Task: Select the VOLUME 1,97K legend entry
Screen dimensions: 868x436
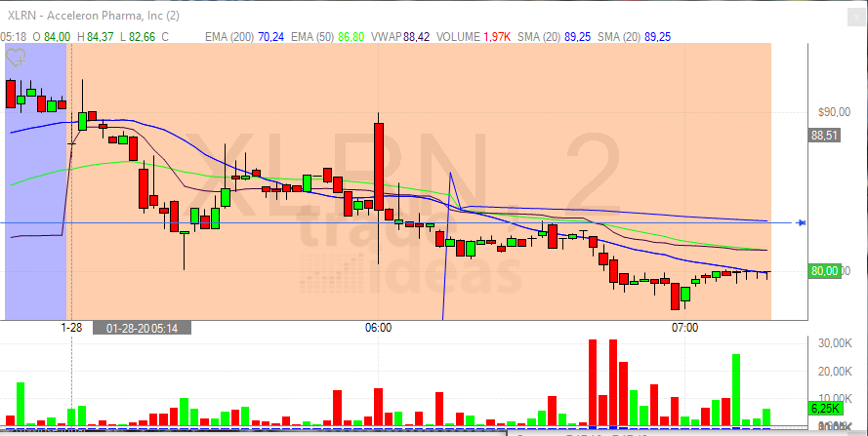Action: [474, 37]
